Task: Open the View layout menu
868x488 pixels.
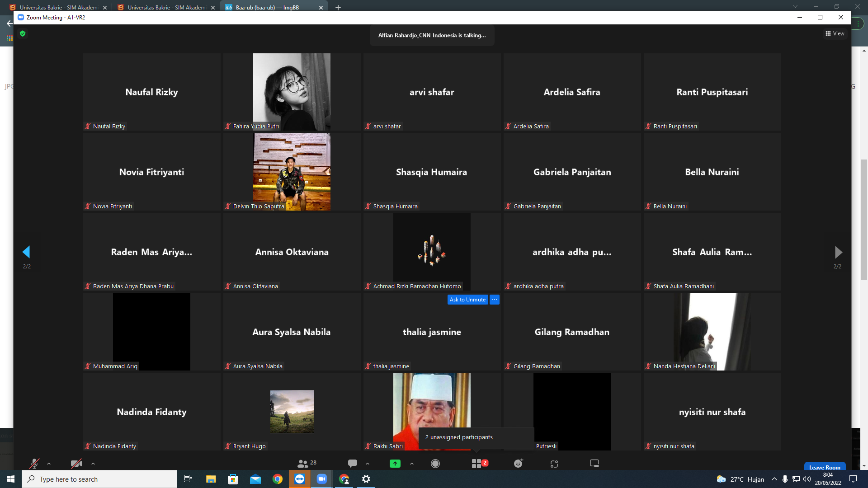Action: [835, 33]
